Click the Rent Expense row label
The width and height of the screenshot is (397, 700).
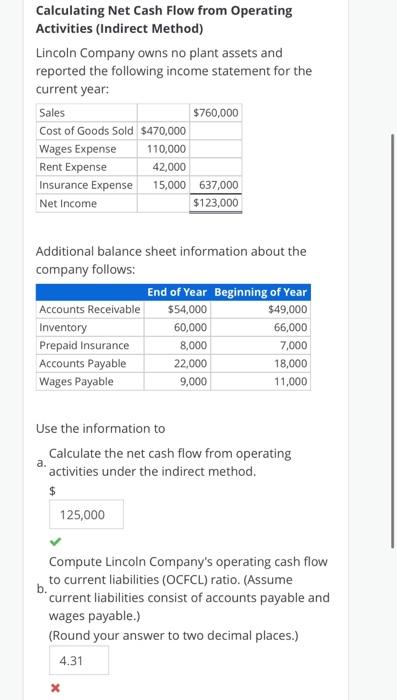pyautogui.click(x=73, y=167)
